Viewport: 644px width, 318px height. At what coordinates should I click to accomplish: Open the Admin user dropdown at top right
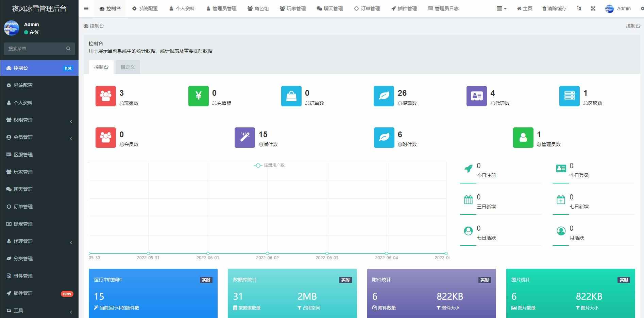pos(618,8)
